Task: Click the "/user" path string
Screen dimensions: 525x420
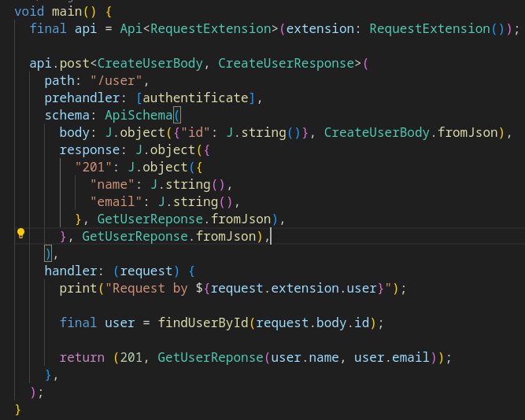Action: (116, 81)
